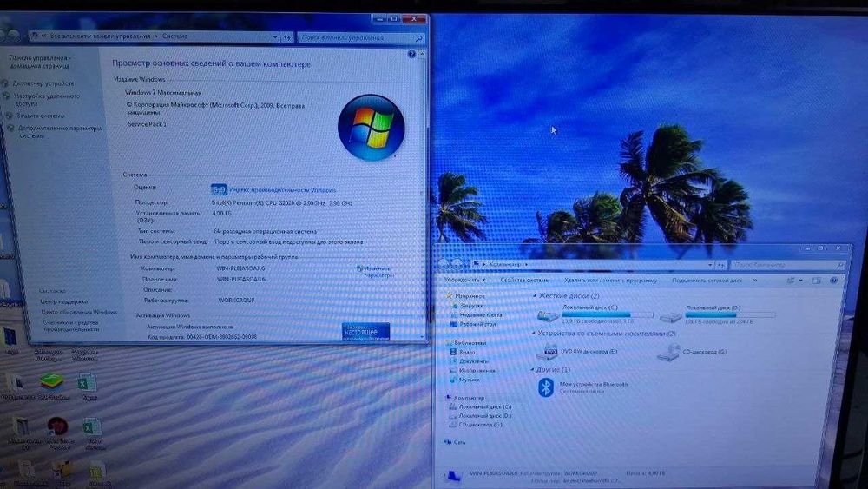Select Недавние места in navigation pane

pos(481,315)
